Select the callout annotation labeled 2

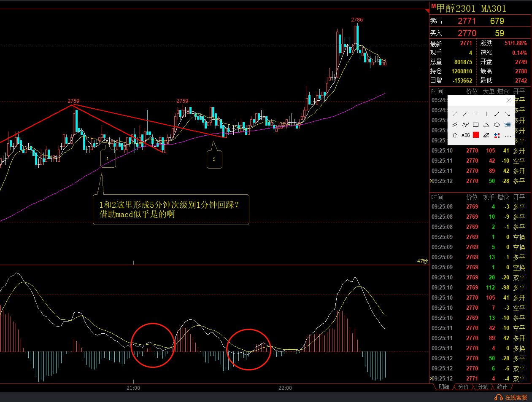[214, 159]
